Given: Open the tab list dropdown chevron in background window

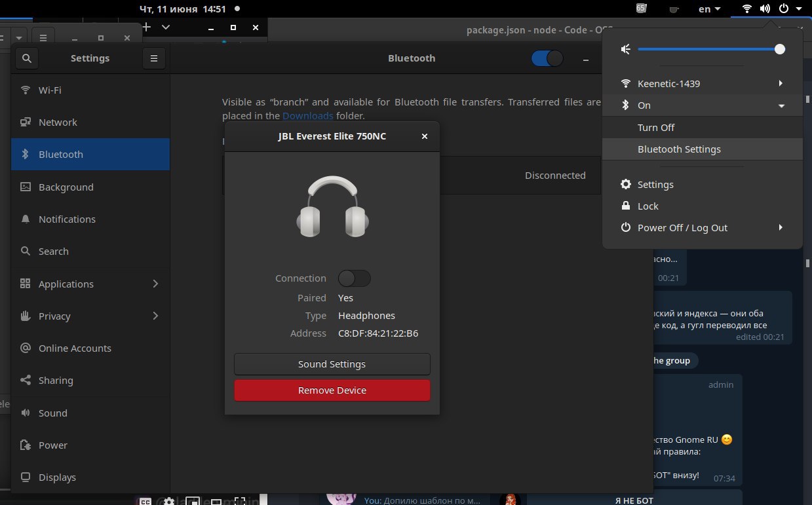Looking at the screenshot, I should click(x=165, y=28).
